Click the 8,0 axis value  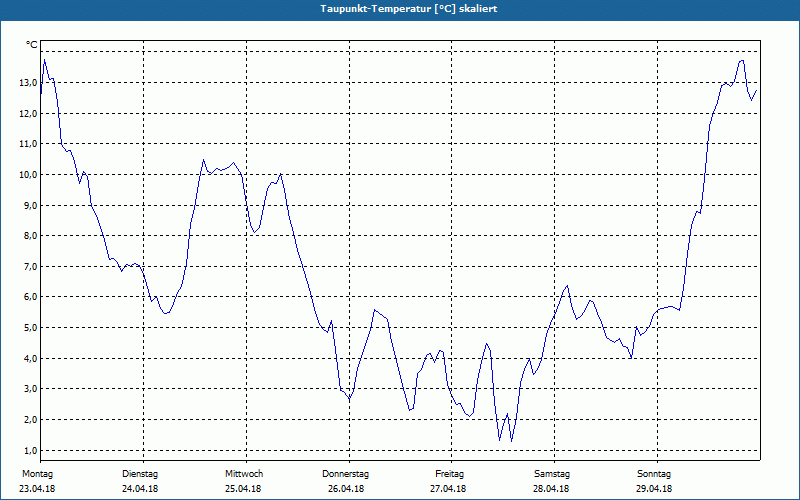tap(30, 236)
